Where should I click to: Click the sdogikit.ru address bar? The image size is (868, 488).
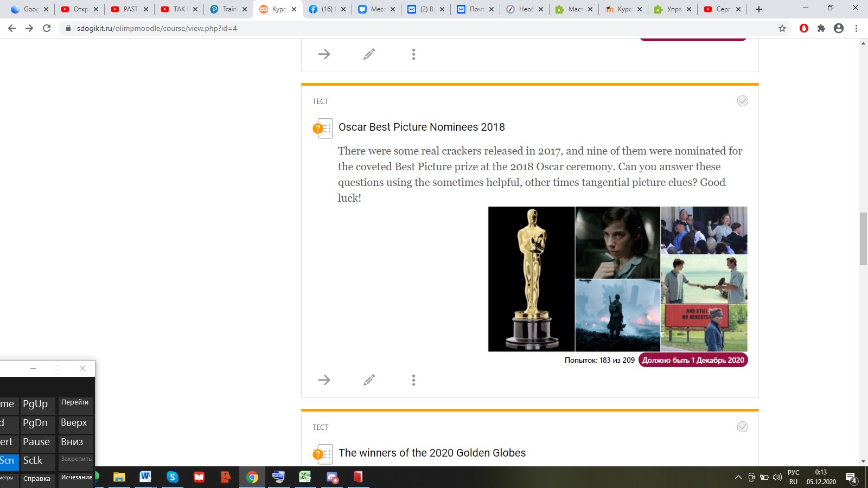click(423, 28)
